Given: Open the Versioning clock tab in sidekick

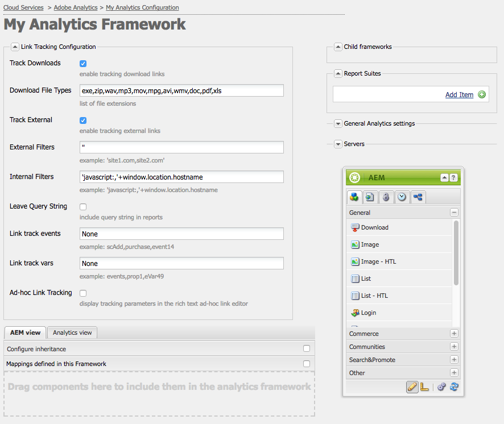Looking at the screenshot, I should [402, 197].
